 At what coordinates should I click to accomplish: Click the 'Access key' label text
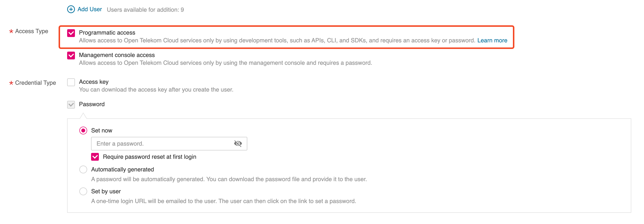tap(94, 82)
